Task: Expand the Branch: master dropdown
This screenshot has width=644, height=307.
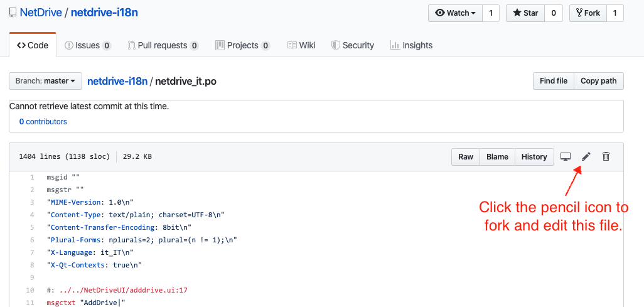Action: pyautogui.click(x=46, y=81)
